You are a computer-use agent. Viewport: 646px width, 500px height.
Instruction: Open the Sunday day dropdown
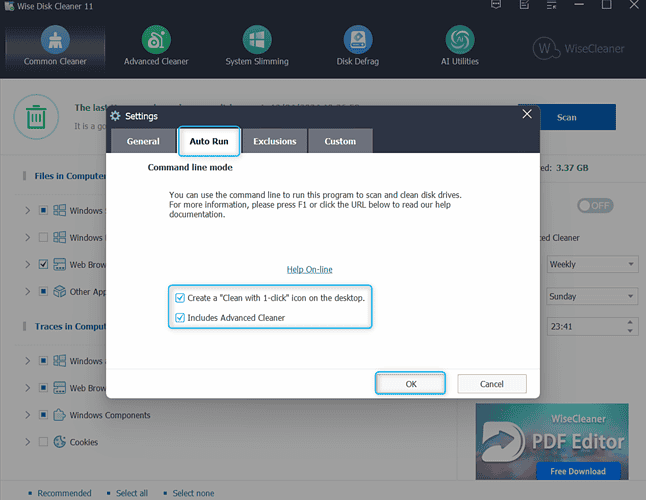[x=592, y=297]
